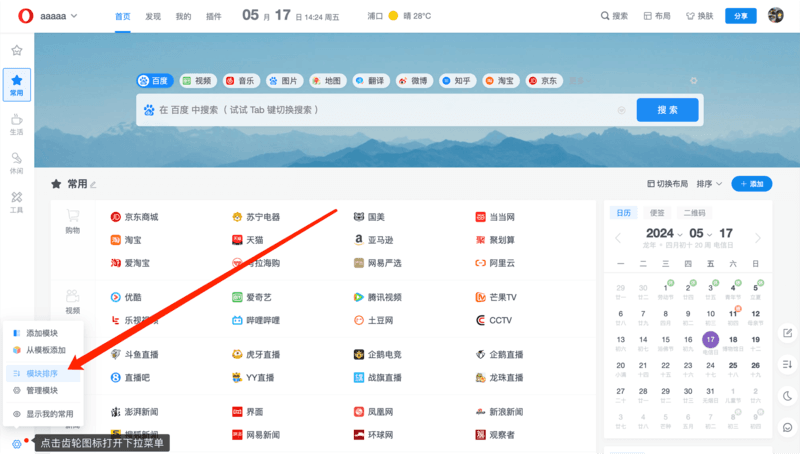Click the 搜索 magnifier in top bar
This screenshot has height=454, width=800.
point(614,16)
